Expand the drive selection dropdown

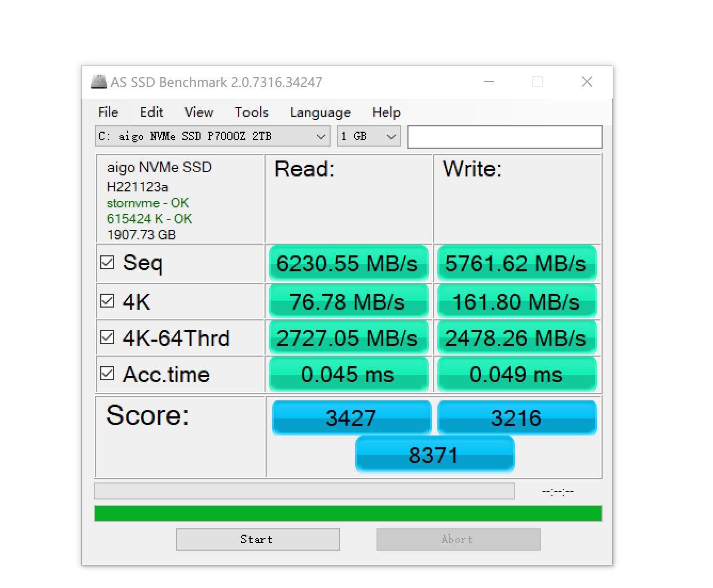click(x=213, y=136)
